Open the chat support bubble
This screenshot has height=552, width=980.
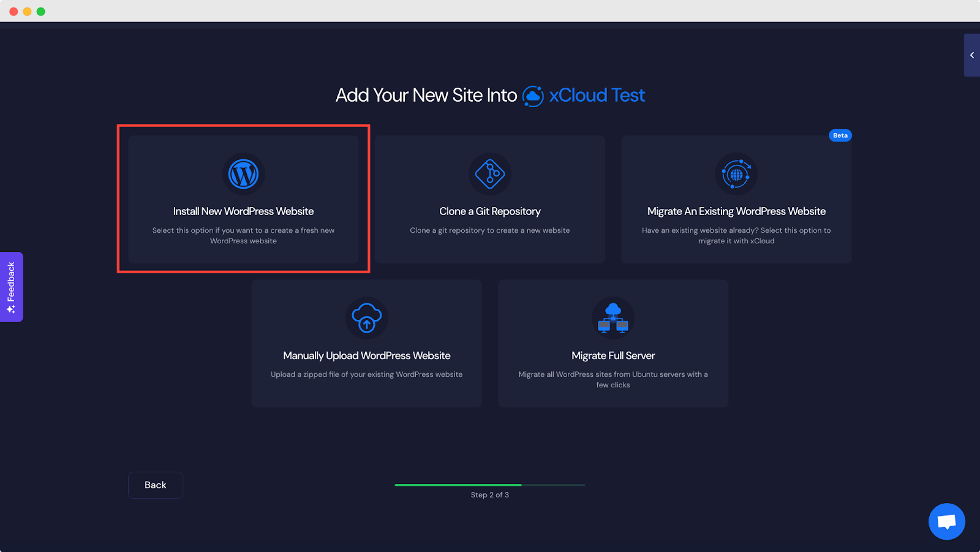click(946, 521)
